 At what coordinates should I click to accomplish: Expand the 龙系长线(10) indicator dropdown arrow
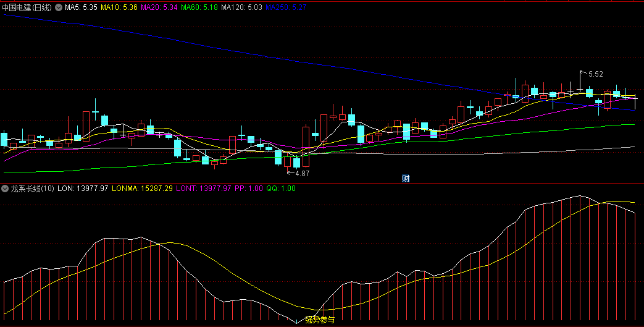5,189
